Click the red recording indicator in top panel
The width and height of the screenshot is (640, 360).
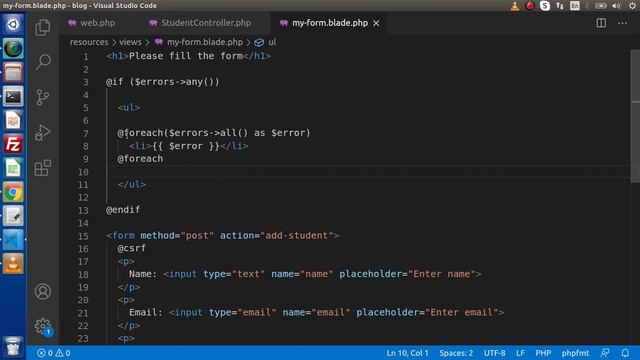coord(530,6)
